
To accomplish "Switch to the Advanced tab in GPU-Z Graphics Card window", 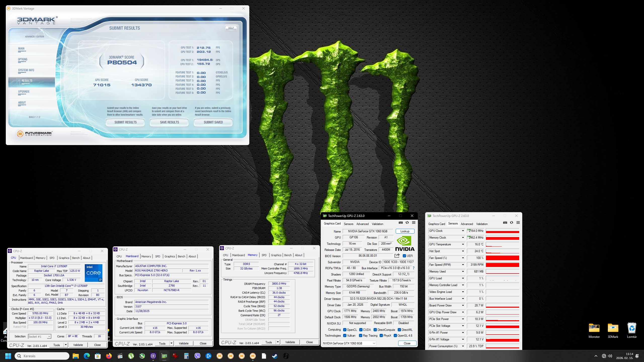I will 362,224.
